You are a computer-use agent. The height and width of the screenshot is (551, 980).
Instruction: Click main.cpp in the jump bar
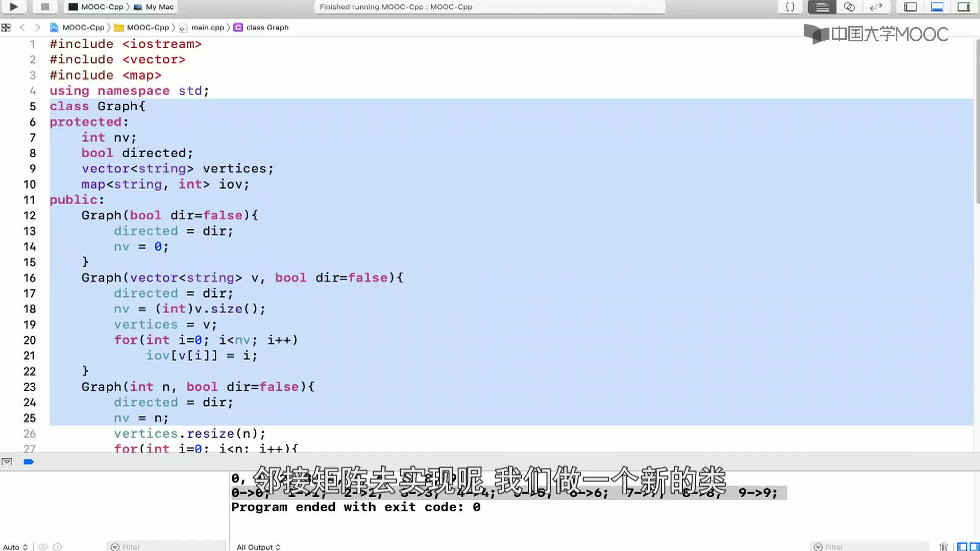click(202, 28)
